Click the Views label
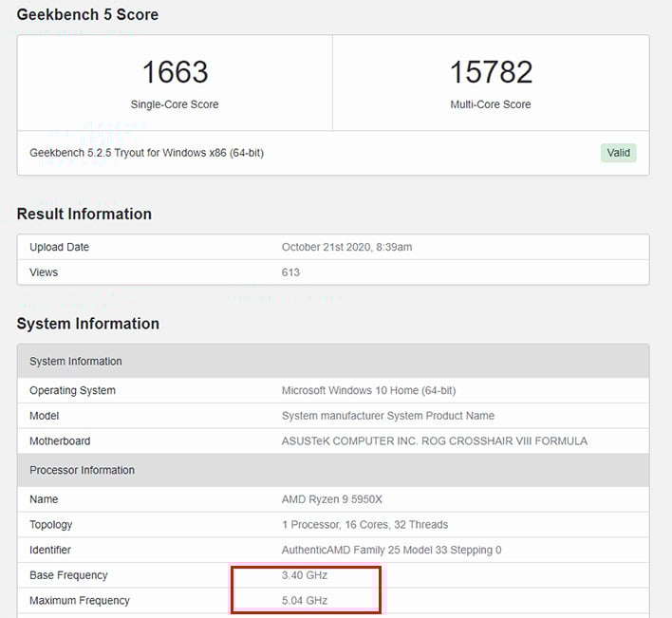Viewport: 672px width, 618px height. coord(44,272)
